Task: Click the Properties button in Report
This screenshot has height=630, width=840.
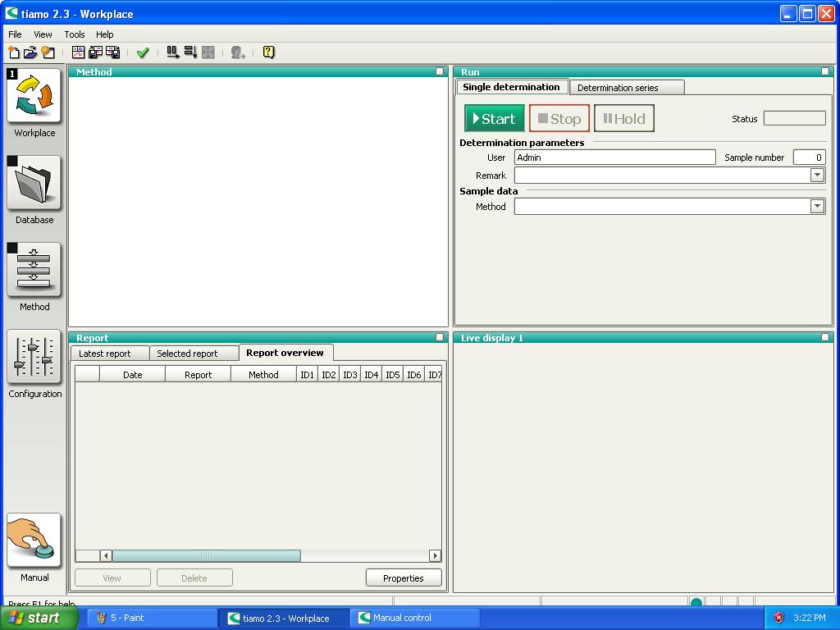Action: click(404, 578)
